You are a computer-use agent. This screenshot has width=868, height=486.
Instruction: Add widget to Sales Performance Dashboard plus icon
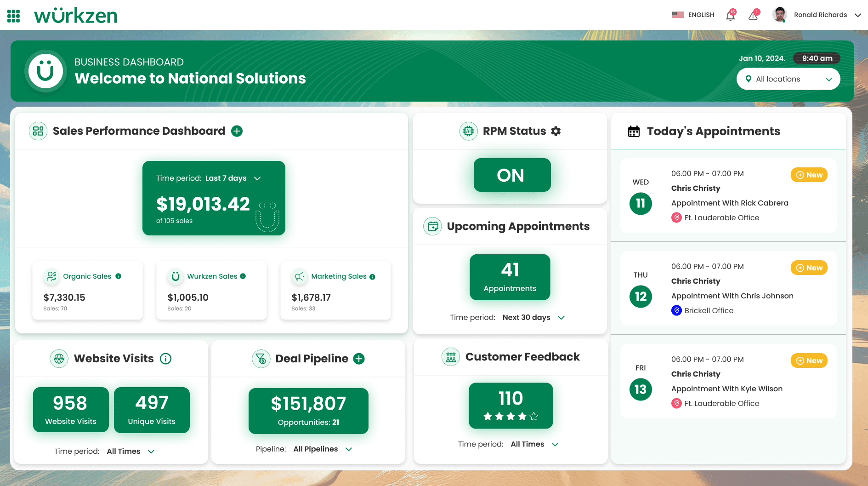tap(237, 131)
